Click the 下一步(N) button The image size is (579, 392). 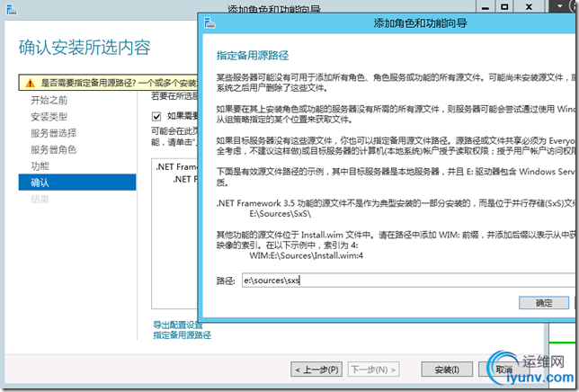point(373,370)
